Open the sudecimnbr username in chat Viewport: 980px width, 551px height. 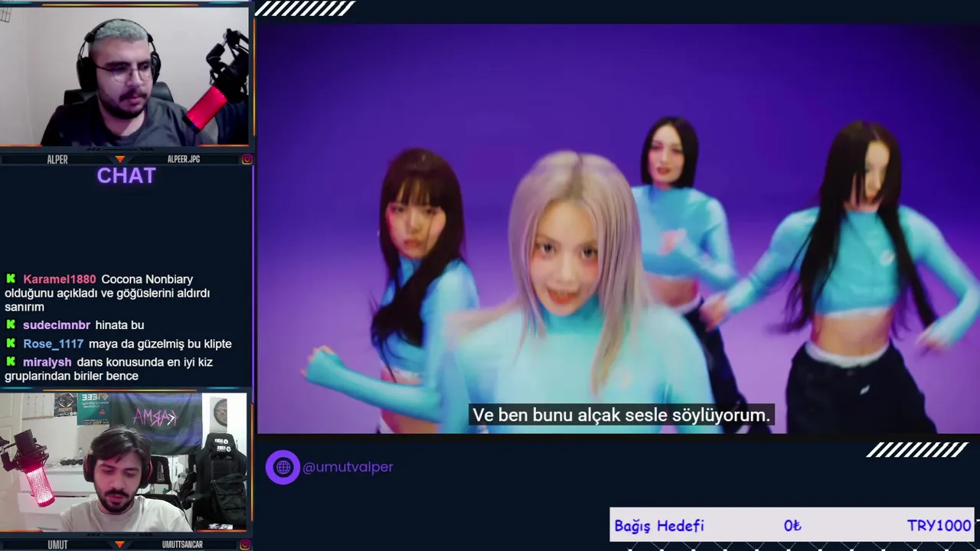(x=57, y=325)
